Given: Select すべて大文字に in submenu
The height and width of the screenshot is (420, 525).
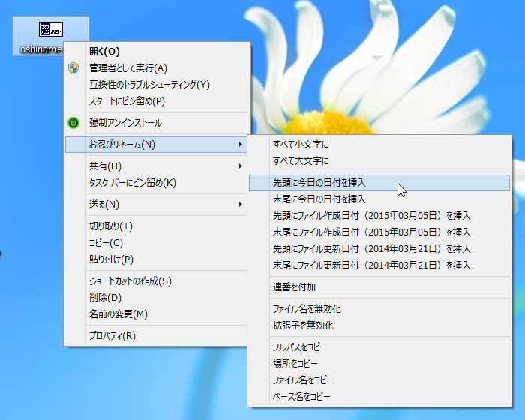Looking at the screenshot, I should [x=379, y=161].
